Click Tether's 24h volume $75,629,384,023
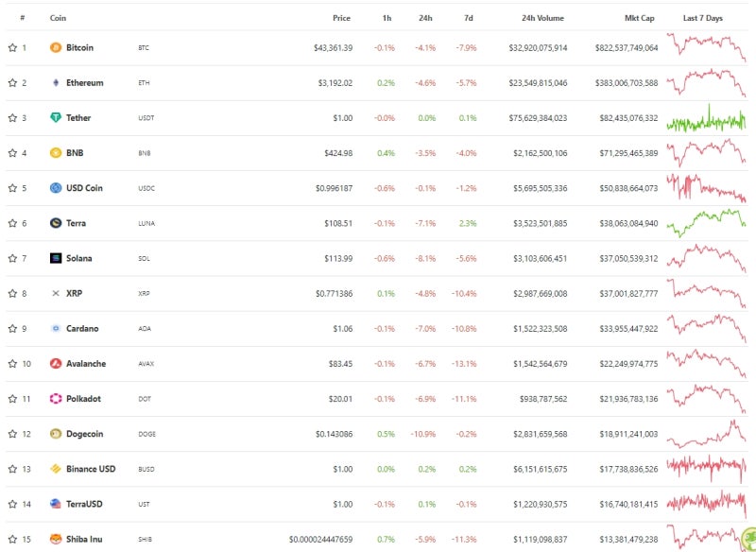 [x=538, y=117]
